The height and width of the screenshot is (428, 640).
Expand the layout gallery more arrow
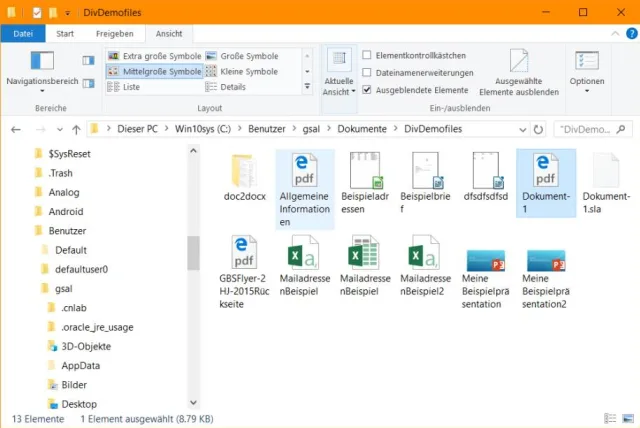[306, 87]
